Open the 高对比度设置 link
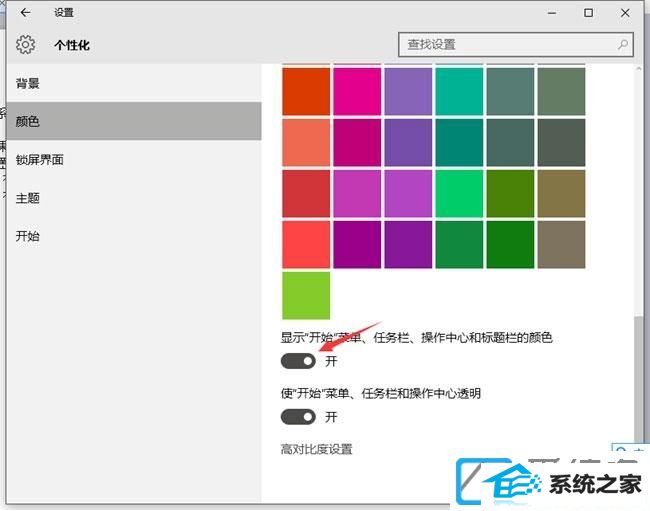650x511 pixels. pyautogui.click(x=316, y=449)
